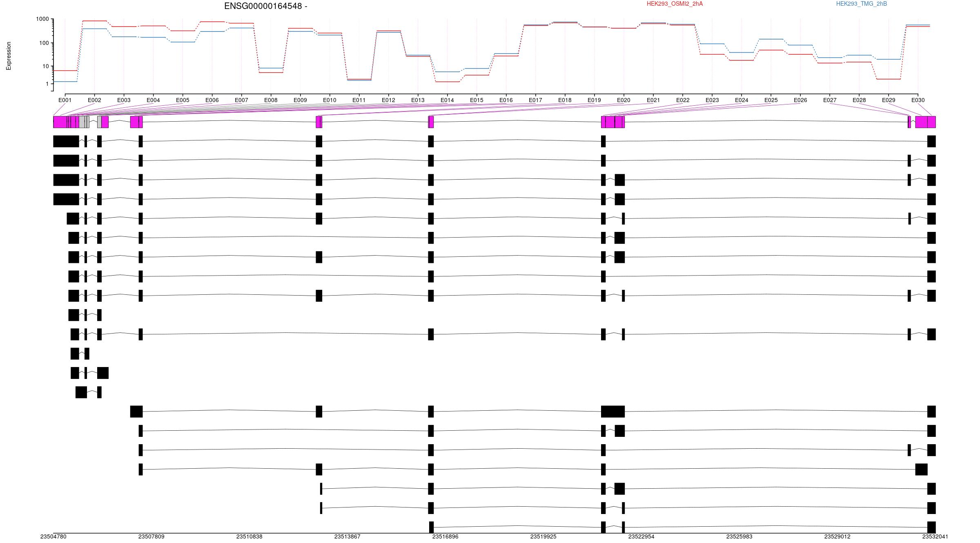Click exon bin label E015

pos(477,100)
